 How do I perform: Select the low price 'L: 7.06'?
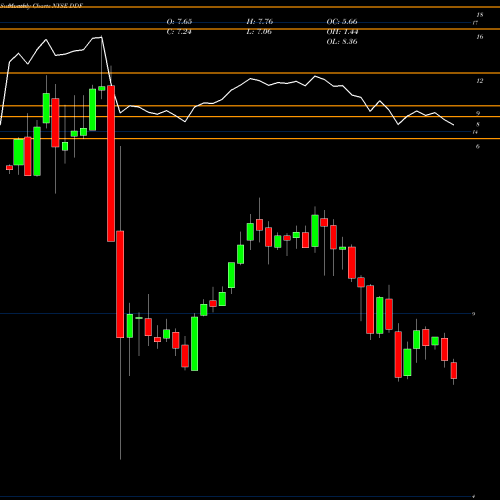(259, 32)
